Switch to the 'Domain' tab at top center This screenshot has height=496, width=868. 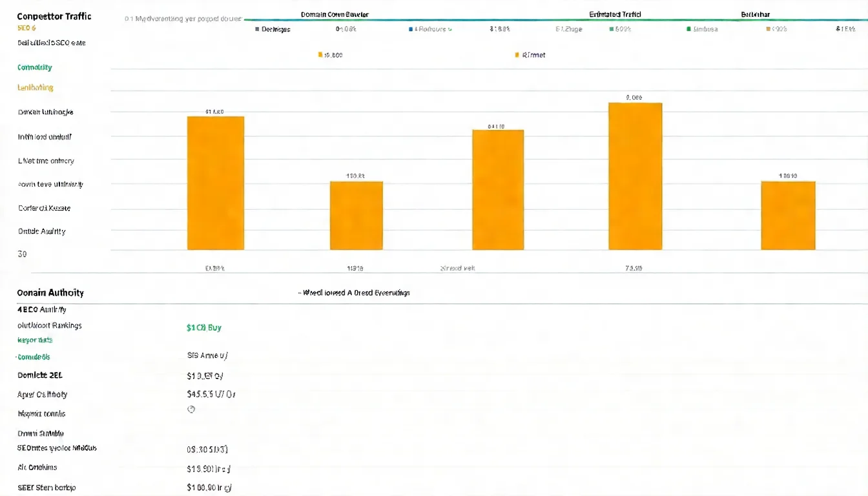(335, 14)
